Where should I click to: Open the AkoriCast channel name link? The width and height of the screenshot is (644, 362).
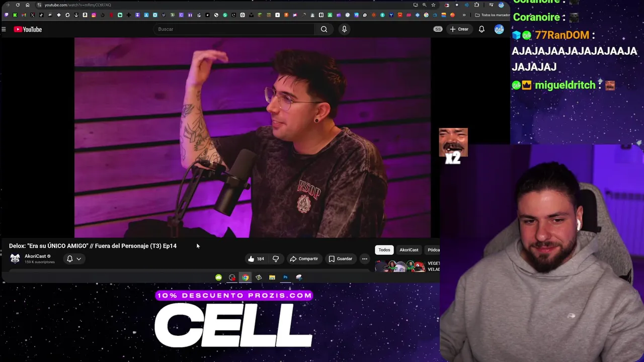click(35, 256)
